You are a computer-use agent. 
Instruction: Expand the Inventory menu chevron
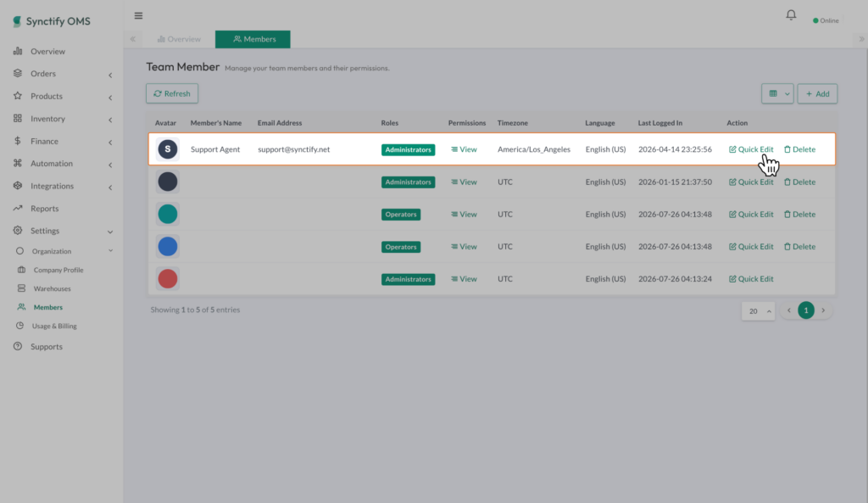tap(110, 120)
